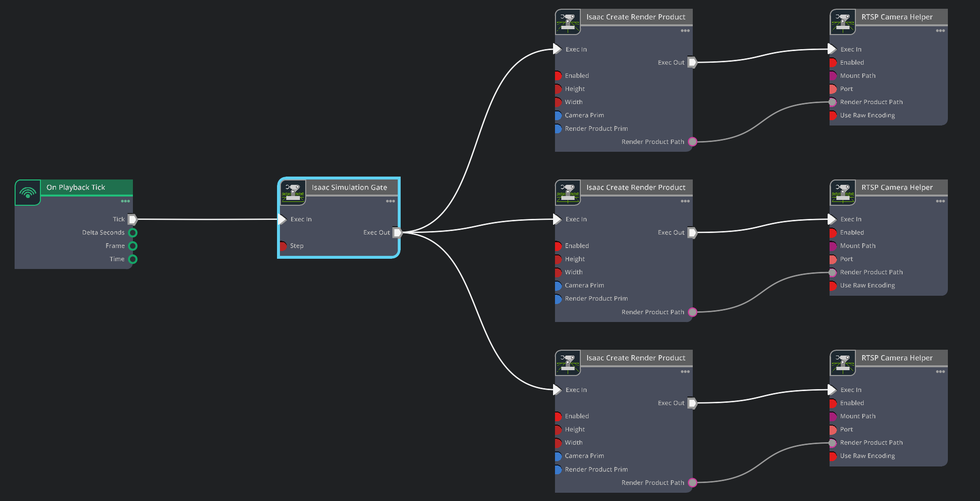Expand the bottom RTSP Camera Helper dots menu

(940, 372)
